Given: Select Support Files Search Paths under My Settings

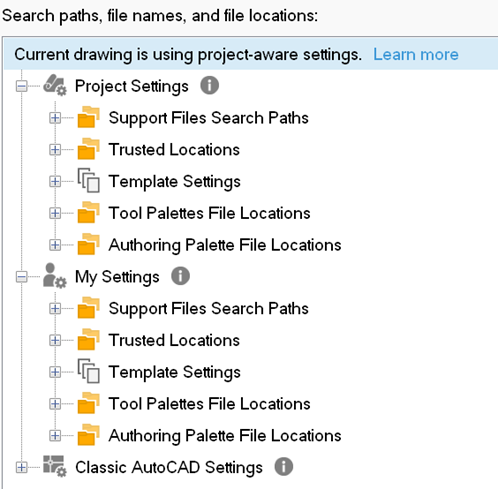Looking at the screenshot, I should (x=208, y=309).
